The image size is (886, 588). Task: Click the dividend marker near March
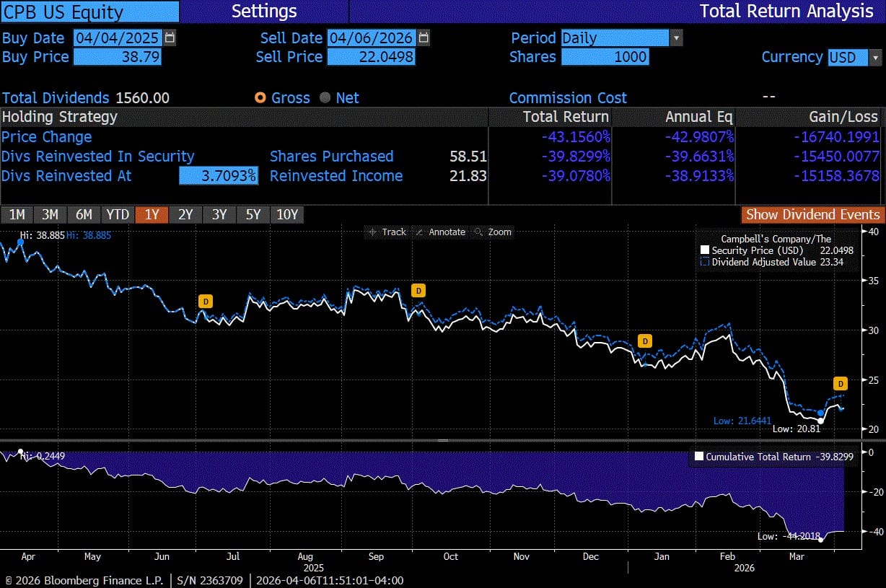(839, 383)
